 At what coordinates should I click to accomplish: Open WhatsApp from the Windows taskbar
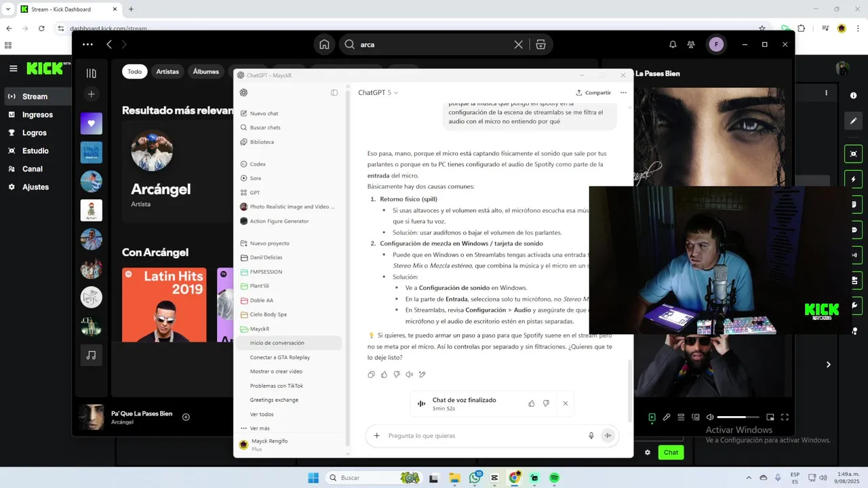[x=475, y=478]
